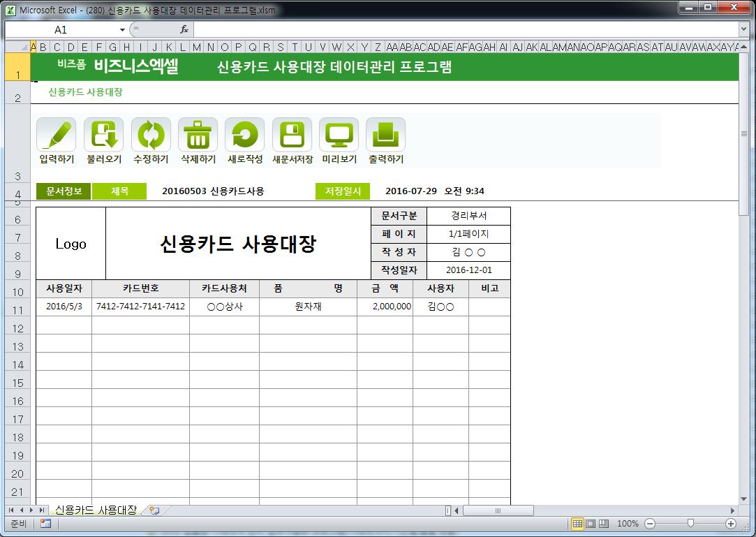756x537 pixels.
Task: Start a new document with 새로작성 icon
Action: (244, 135)
